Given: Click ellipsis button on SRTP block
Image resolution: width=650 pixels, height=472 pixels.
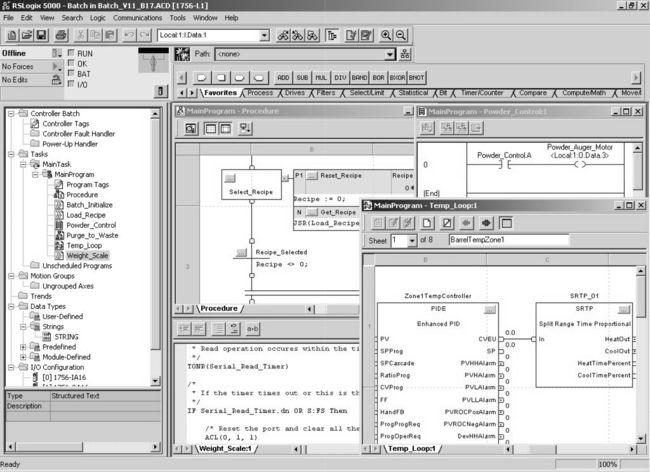Looking at the screenshot, I should [x=624, y=310].
